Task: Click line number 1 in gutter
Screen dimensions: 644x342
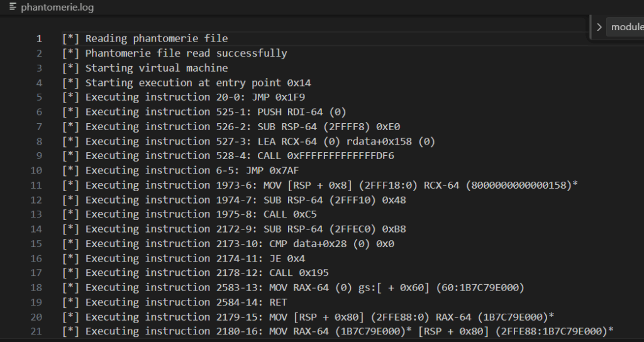Action: [39, 39]
